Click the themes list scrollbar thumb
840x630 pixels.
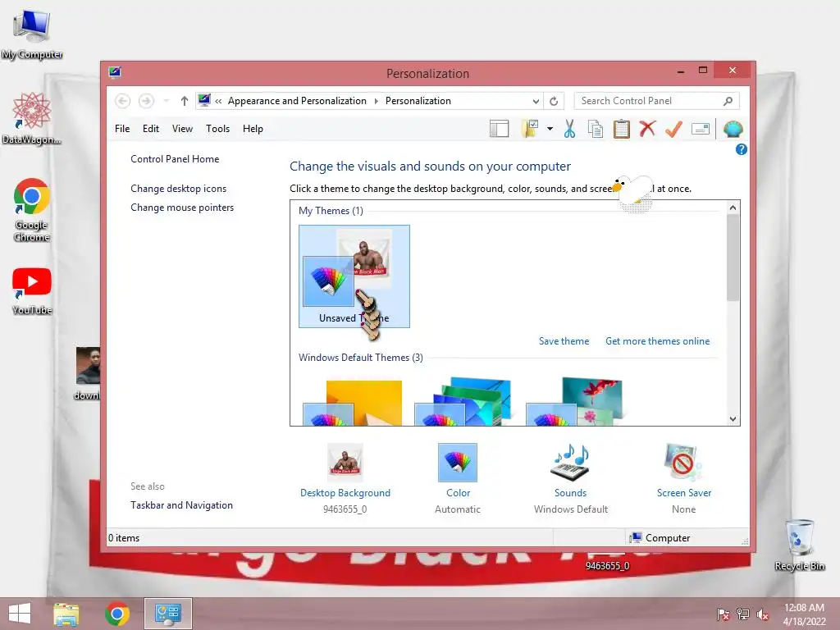(733, 258)
